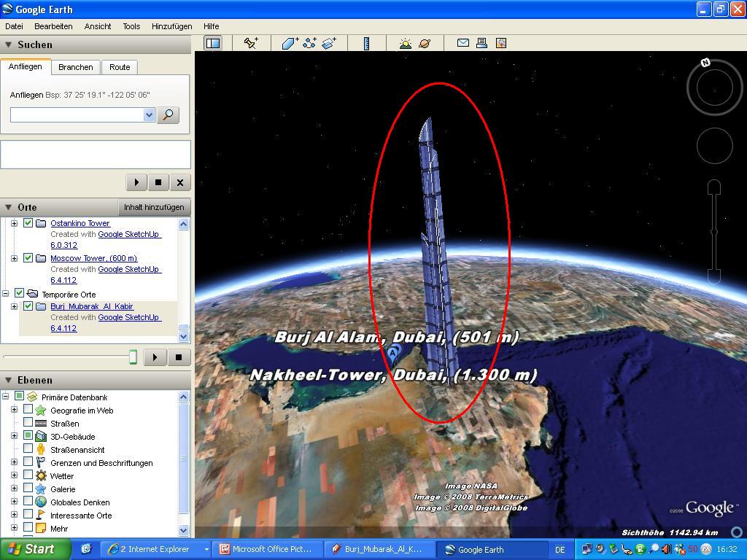This screenshot has width=747, height=560.
Task: Click the A placemark on the globe
Action: coord(392,353)
